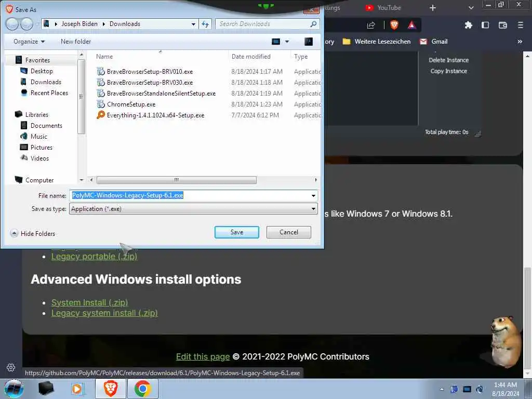532x399 pixels.
Task: Select the ChromeSetup.exe file
Action: [x=131, y=104]
